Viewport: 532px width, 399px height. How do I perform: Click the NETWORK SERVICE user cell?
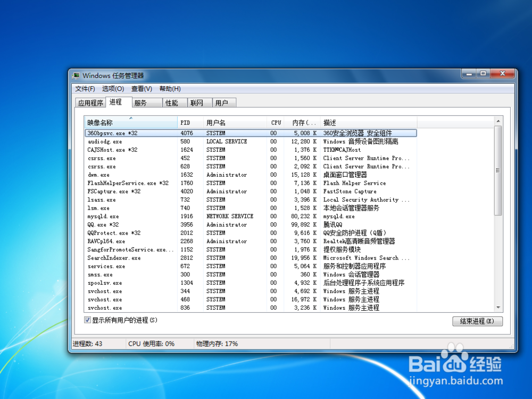(230, 216)
